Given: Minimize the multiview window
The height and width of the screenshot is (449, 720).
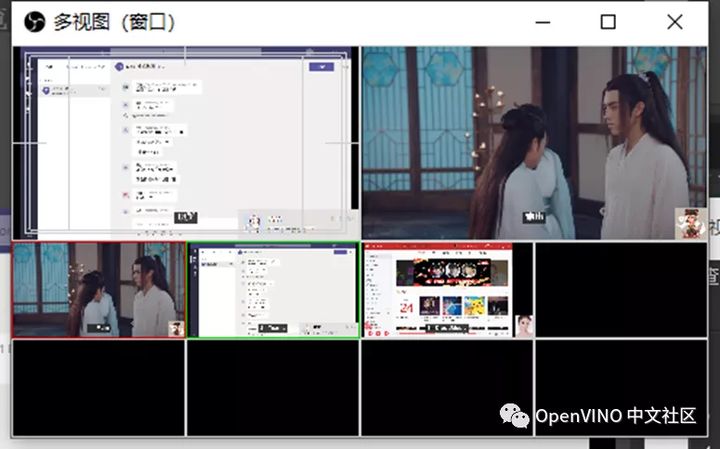Looking at the screenshot, I should tap(543, 22).
